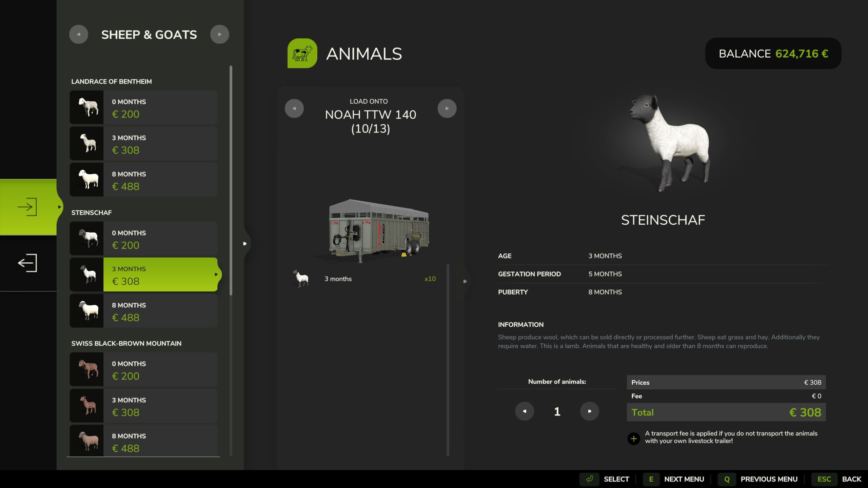Open the buy animals tab icon

[x=28, y=207]
